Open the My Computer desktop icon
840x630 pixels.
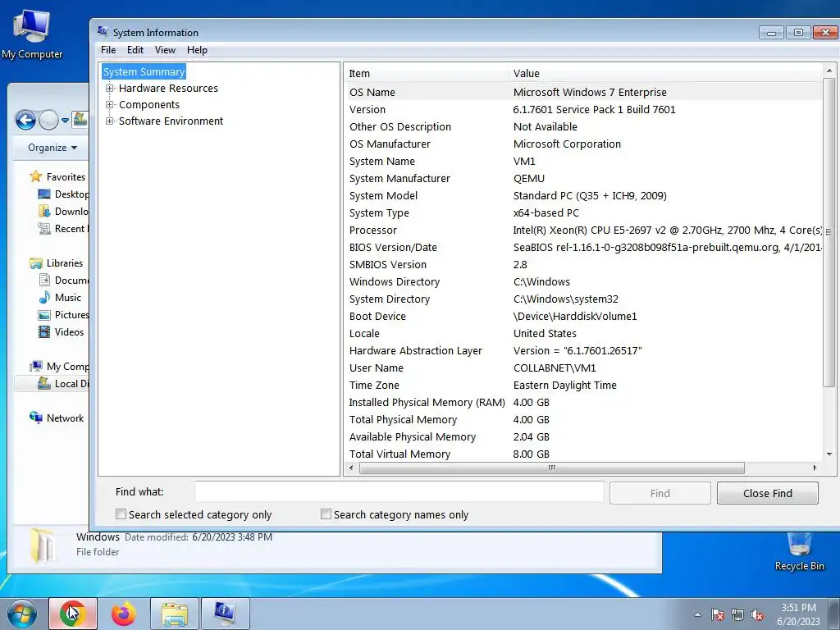32,33
